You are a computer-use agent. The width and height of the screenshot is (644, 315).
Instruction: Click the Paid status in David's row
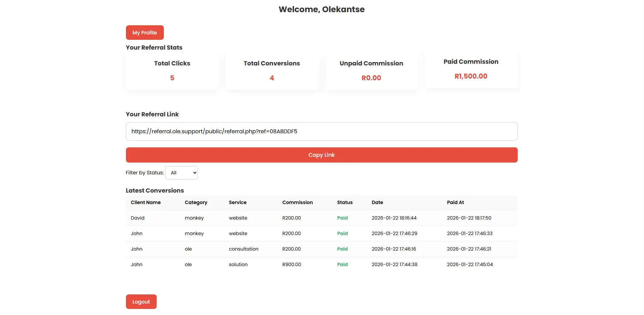pyautogui.click(x=342, y=218)
